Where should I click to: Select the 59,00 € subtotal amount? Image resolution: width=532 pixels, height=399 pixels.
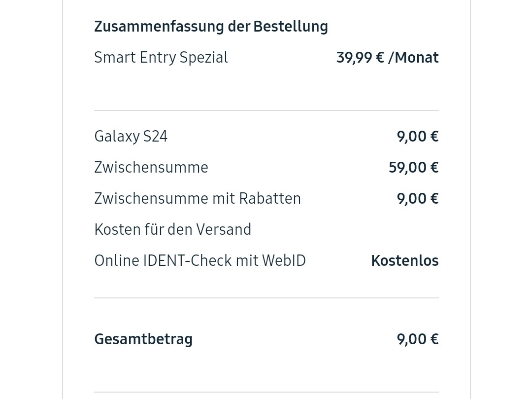tap(414, 167)
